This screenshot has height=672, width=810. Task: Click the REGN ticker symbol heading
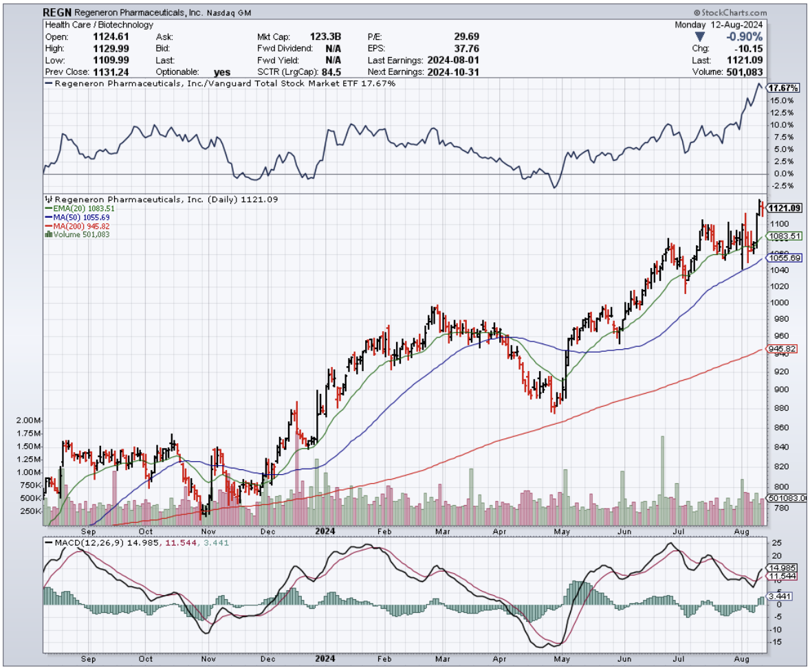tap(56, 12)
